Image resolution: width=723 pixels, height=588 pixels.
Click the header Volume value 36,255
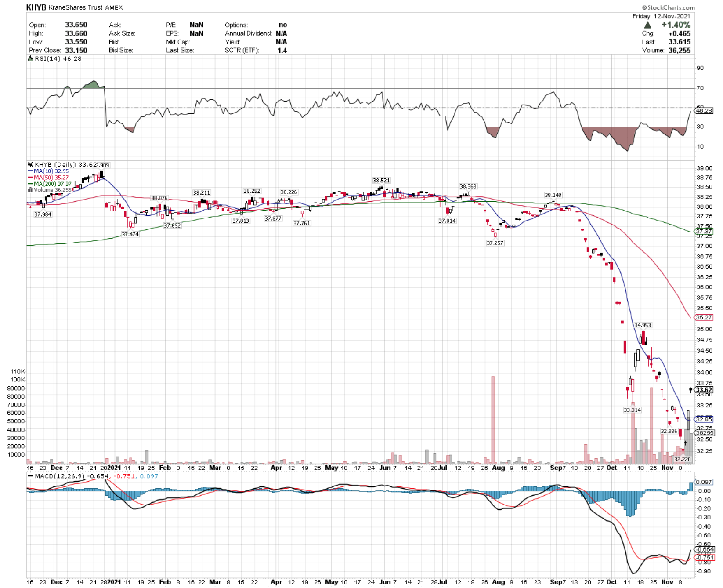(x=679, y=50)
